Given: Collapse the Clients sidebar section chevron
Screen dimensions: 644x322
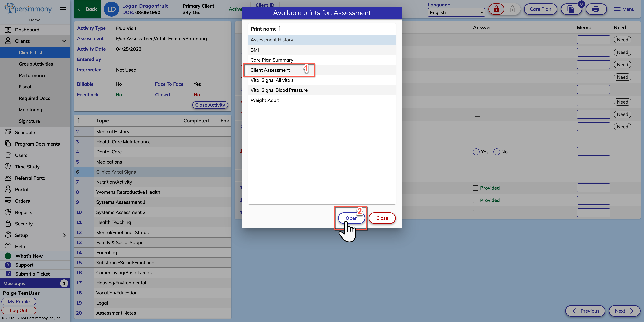Looking at the screenshot, I should [64, 41].
